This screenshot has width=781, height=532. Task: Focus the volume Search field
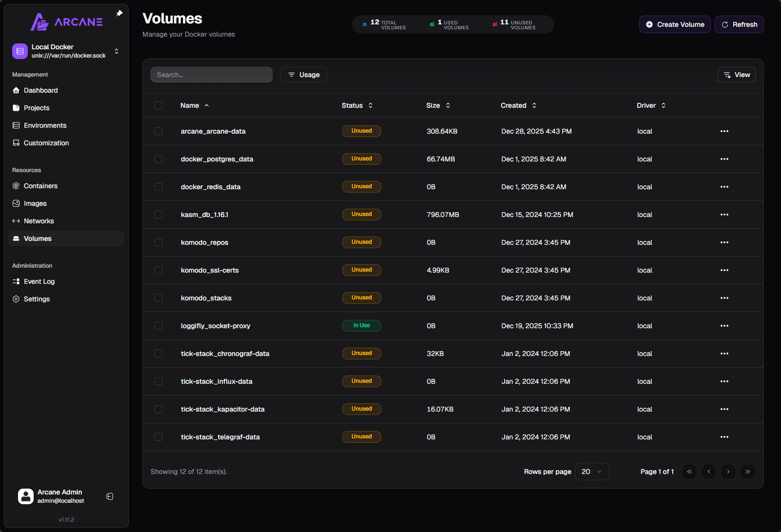[211, 75]
